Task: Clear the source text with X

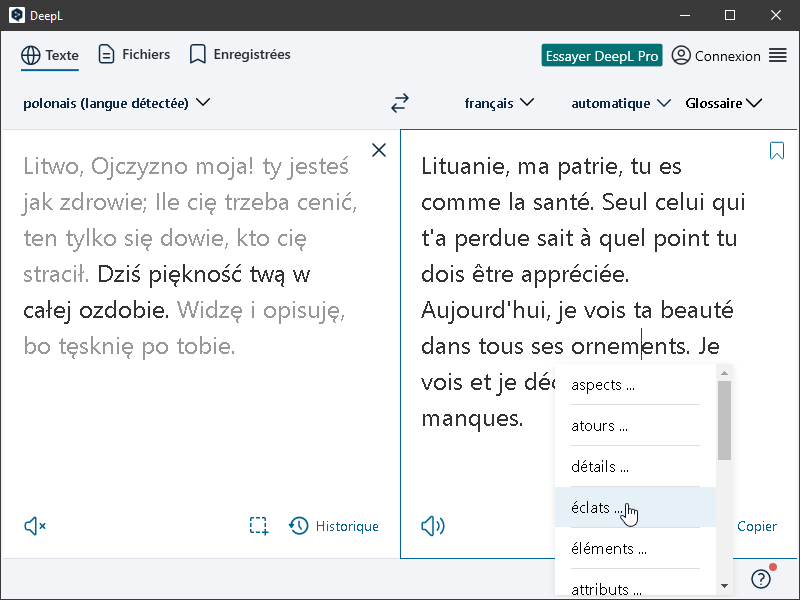Action: pos(379,150)
